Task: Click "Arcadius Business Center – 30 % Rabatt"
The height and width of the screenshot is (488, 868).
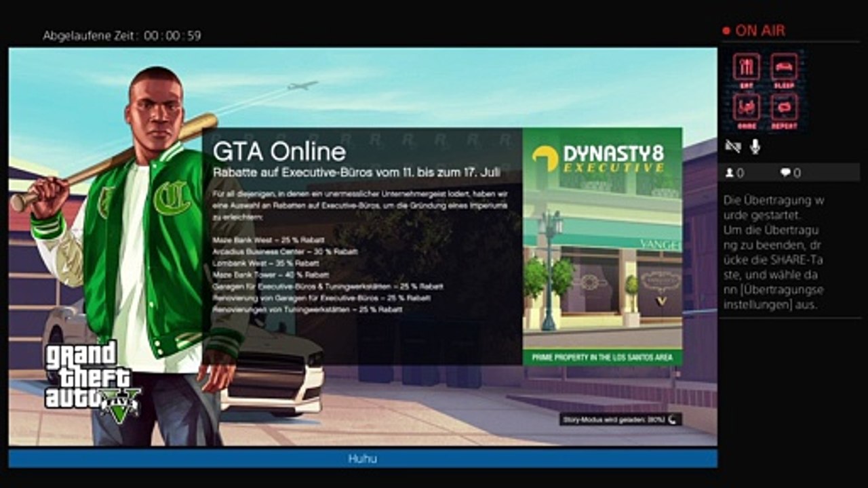Action: [x=285, y=251]
